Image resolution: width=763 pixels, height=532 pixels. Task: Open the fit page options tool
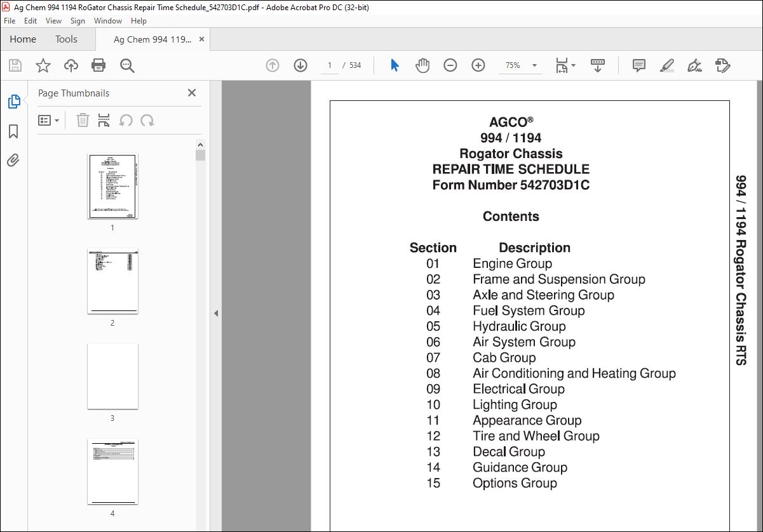(x=565, y=65)
